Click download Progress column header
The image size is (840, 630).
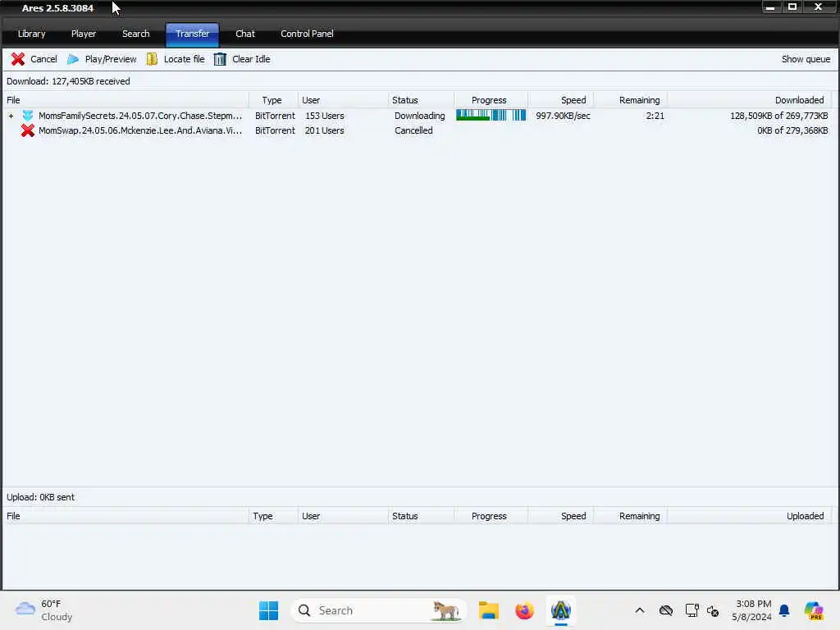[491, 100]
